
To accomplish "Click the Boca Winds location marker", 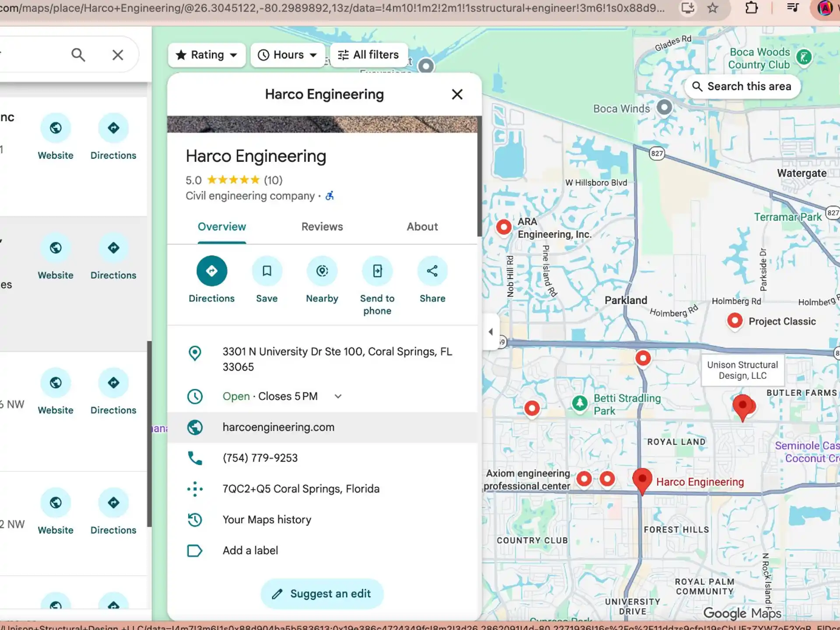I will [x=664, y=107].
